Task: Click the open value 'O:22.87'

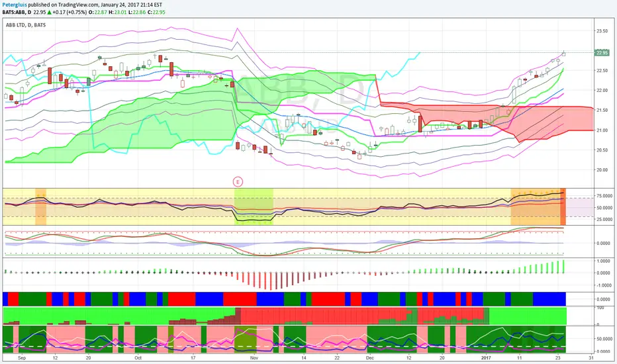Action: tap(98, 12)
